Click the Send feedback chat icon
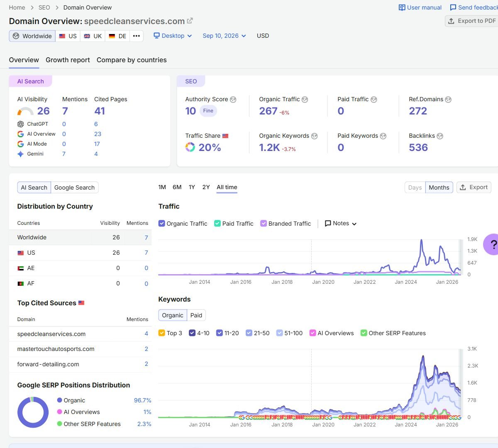This screenshot has width=498, height=448. pyautogui.click(x=453, y=7)
